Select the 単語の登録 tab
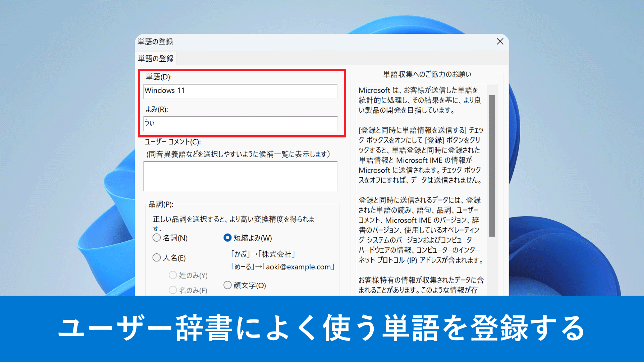Screen dimensions: 644x362 (x=156, y=59)
